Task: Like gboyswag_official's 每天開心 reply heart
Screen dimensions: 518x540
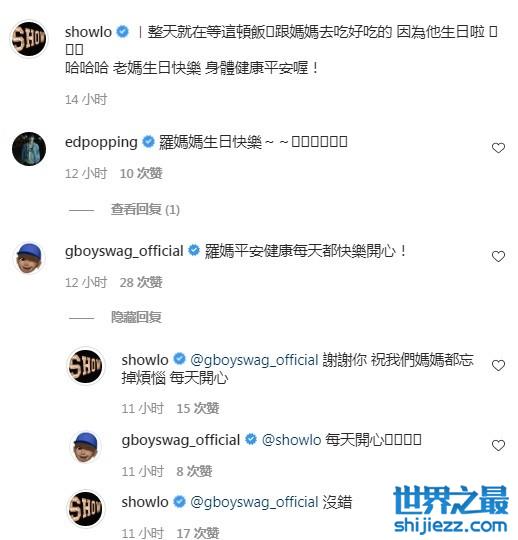Action: point(498,445)
